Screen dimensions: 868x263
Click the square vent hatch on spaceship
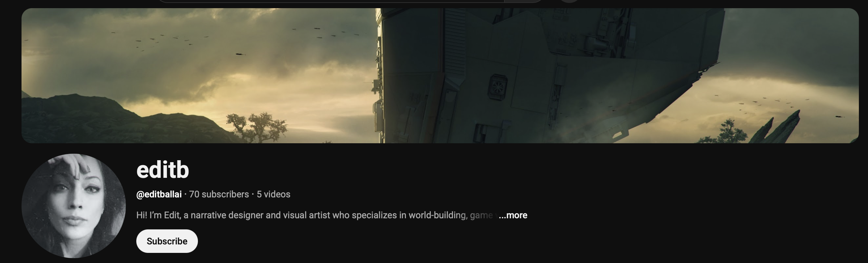(498, 87)
